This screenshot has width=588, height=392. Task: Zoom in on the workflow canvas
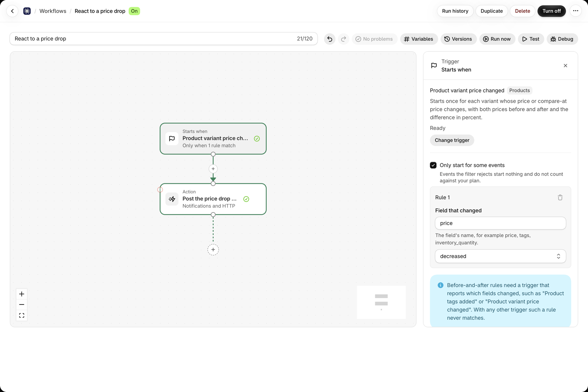(22, 294)
